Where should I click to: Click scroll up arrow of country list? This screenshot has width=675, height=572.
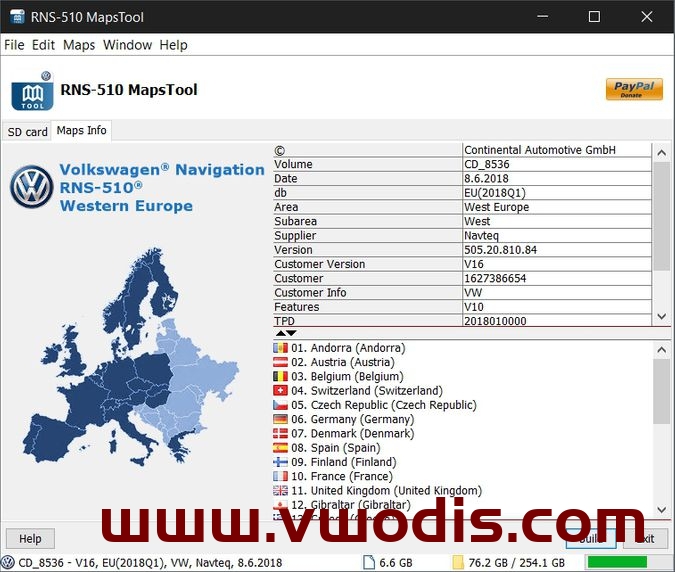click(662, 350)
